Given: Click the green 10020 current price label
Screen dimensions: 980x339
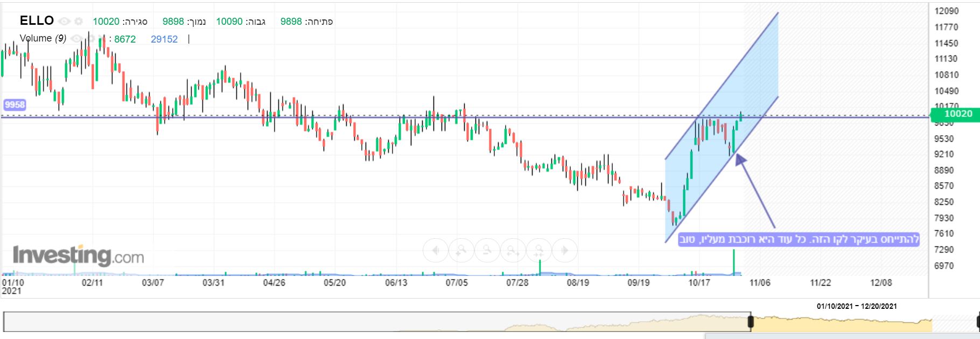Looking at the screenshot, I should pos(956,114).
